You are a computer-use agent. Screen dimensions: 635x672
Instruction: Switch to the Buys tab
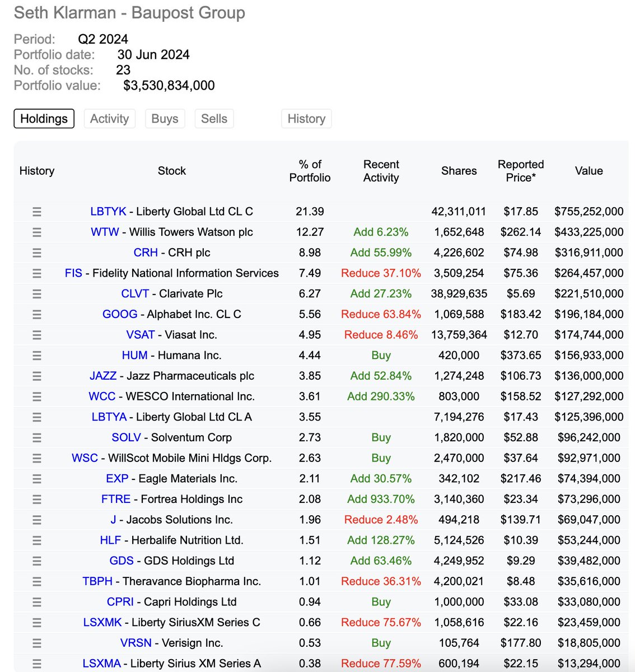pyautogui.click(x=165, y=119)
